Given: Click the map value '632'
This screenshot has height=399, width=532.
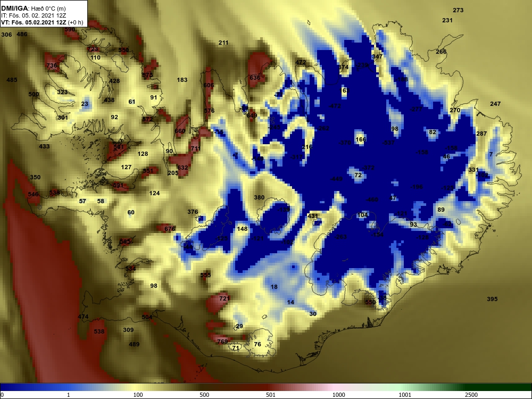Looking at the screenshot, I should coord(182,168).
